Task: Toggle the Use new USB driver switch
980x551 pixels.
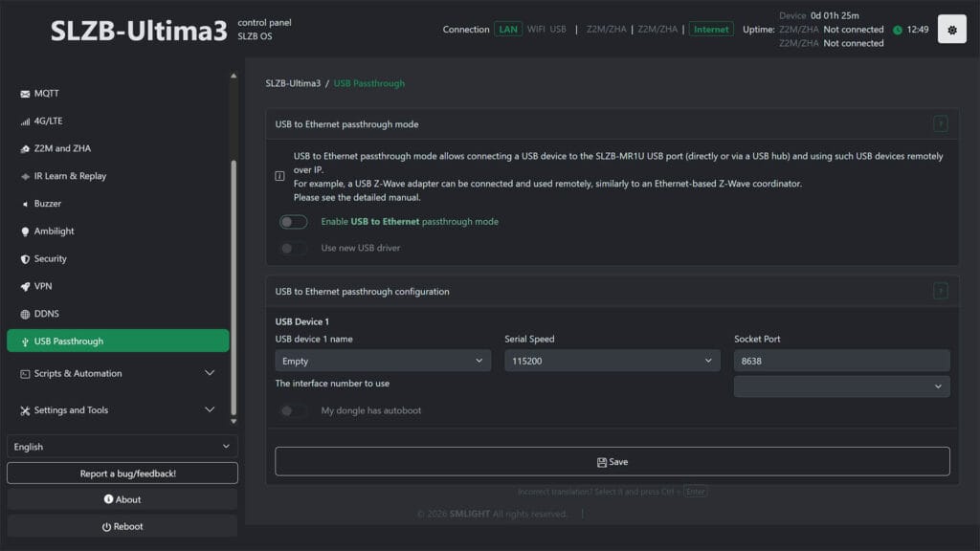Action: pyautogui.click(x=293, y=249)
